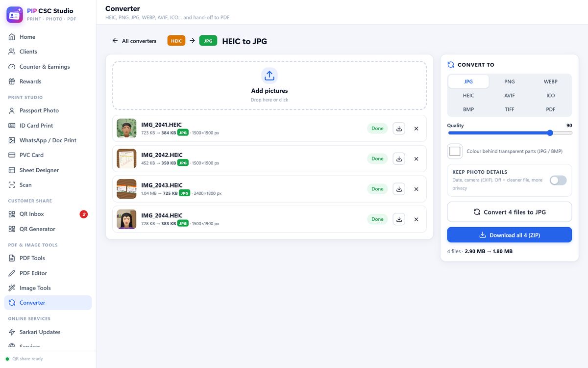
Task: Remove IMG_2042.HEIC from the list
Action: pyautogui.click(x=416, y=158)
